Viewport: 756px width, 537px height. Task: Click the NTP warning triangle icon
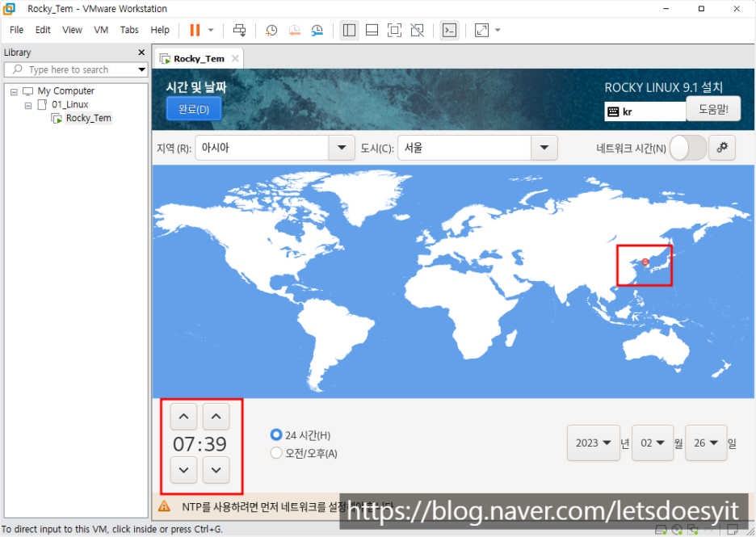click(164, 506)
